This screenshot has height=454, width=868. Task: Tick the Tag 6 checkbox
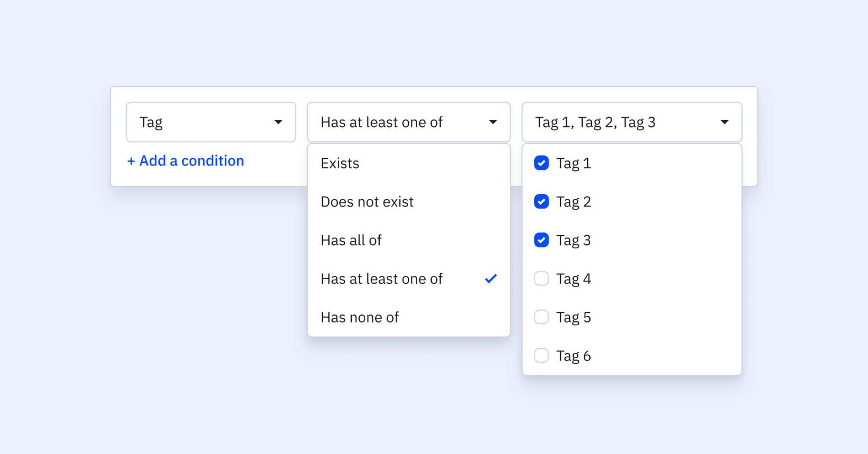coord(541,356)
